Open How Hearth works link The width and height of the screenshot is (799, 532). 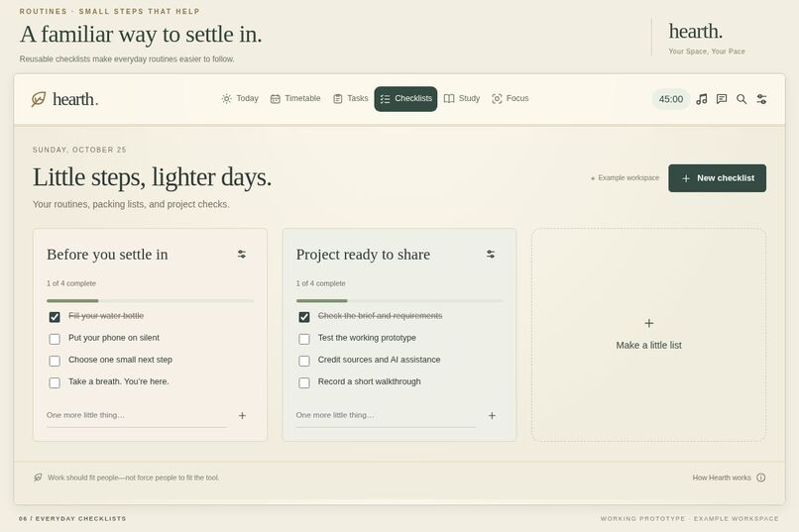722,478
